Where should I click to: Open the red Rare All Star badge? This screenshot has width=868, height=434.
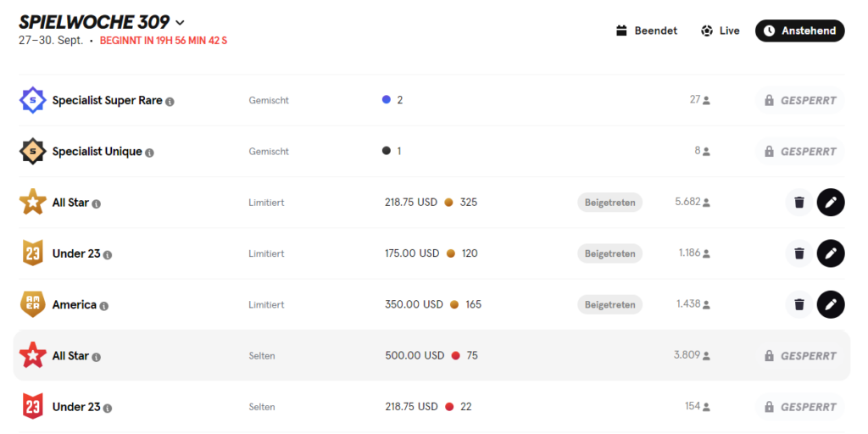pyautogui.click(x=33, y=355)
